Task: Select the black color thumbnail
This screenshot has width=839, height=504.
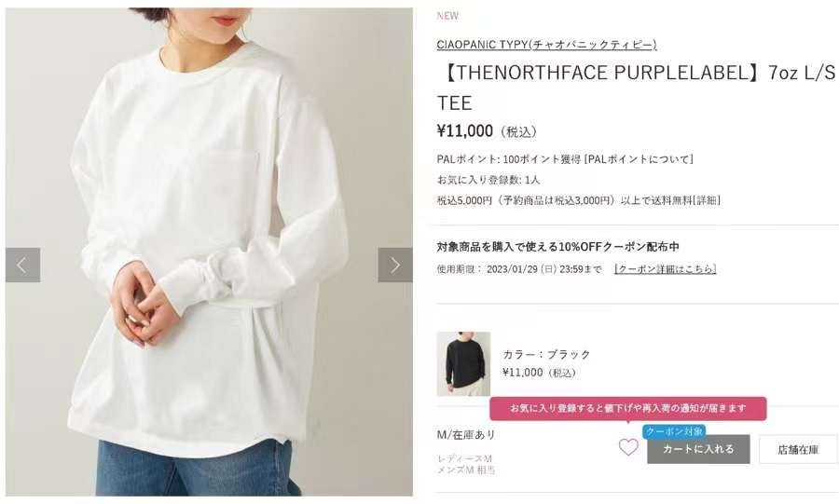Action: click(x=463, y=363)
